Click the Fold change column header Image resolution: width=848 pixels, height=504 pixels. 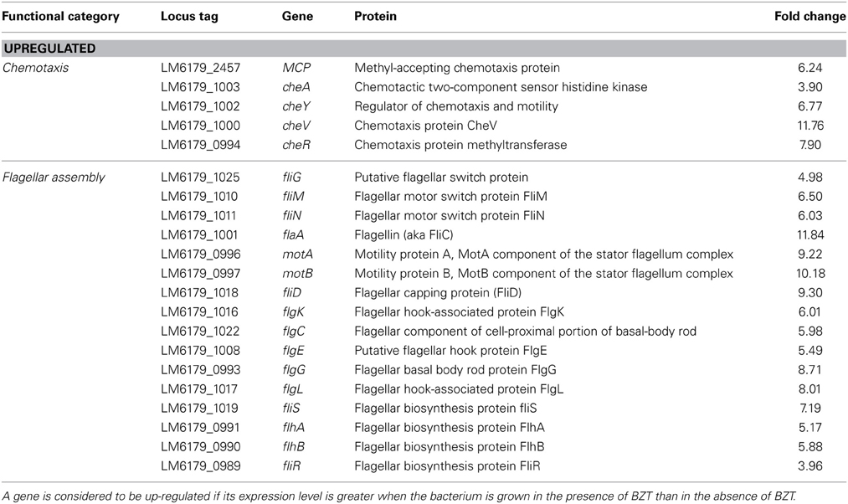(809, 16)
